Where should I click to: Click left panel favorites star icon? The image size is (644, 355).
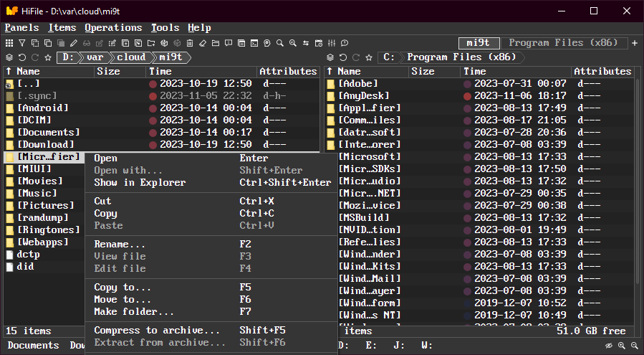[48, 57]
